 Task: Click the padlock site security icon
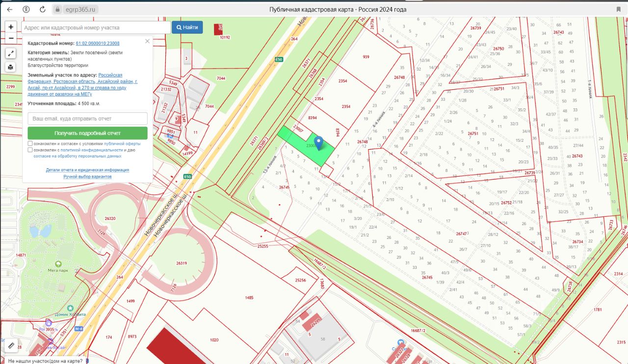(x=57, y=9)
